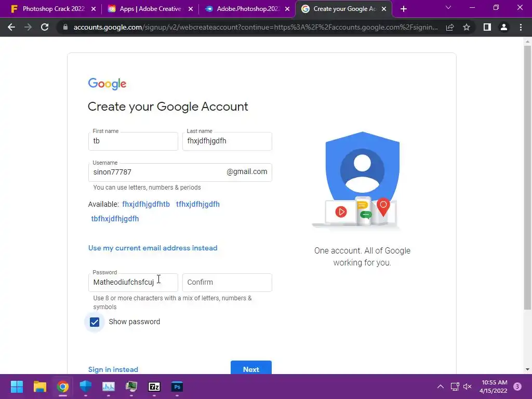The image size is (532, 399).
Task: Switch to Apps Adobe Creative tab
Action: pos(150,9)
